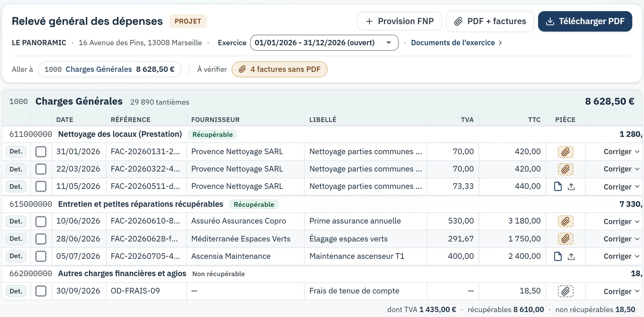Click 29 890 tantièmes text
This screenshot has width=644, height=317.
160,102
